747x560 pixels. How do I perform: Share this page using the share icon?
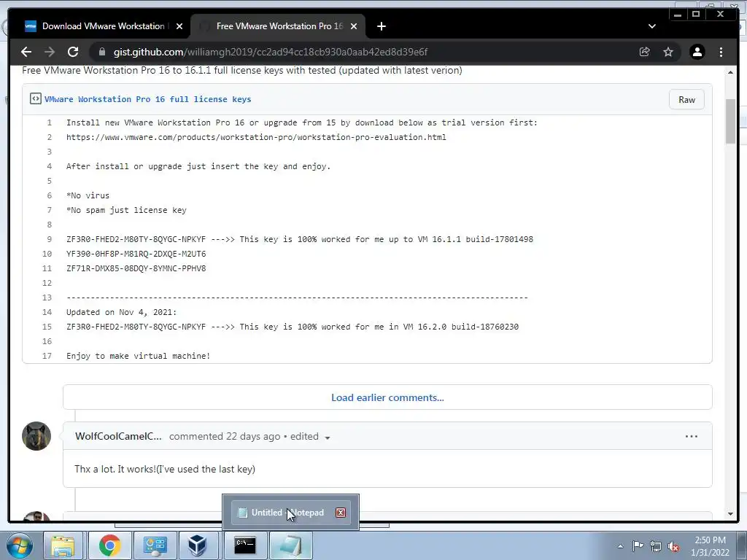[645, 52]
